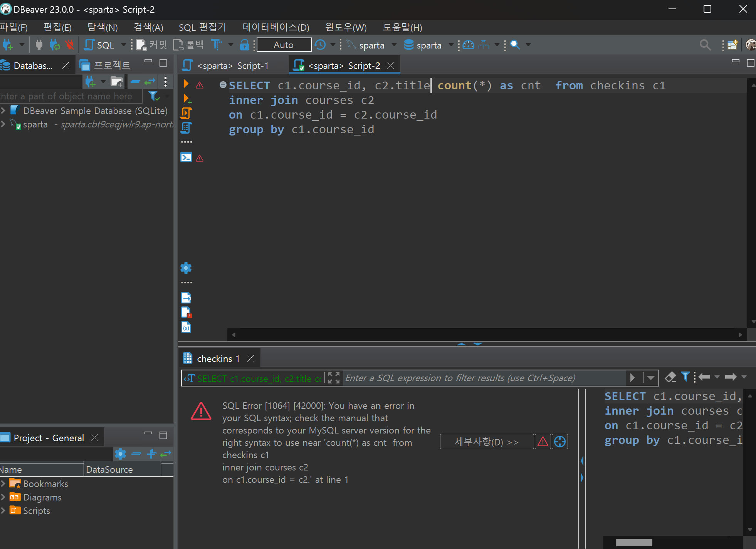Click the 세부사항(D) >> details button
Viewport: 756px width, 549px height.
[487, 442]
